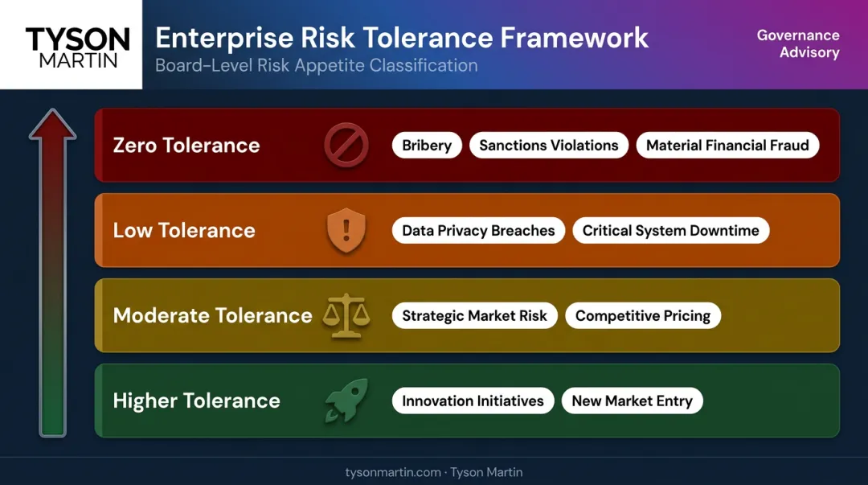Select the Critical System Downtime pill
The width and height of the screenshot is (868, 485).
click(x=671, y=230)
